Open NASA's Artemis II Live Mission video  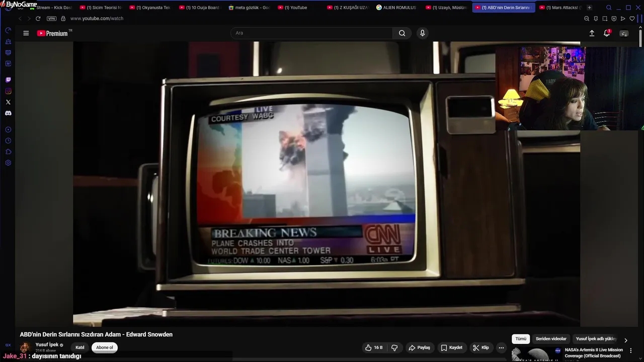[593, 353]
